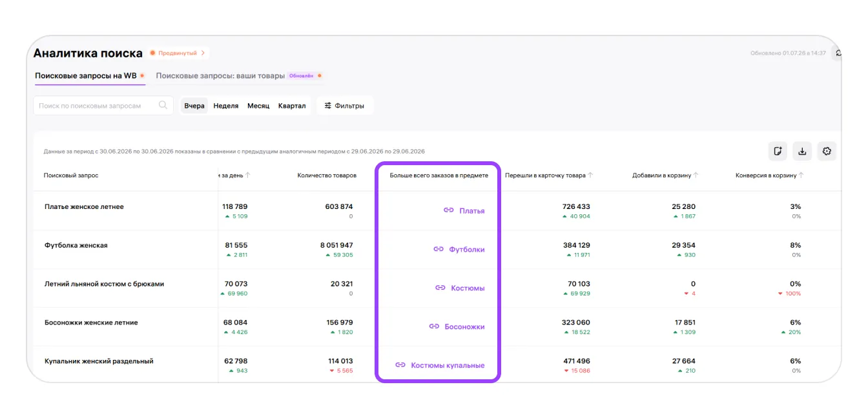Click the refresh data icon

838,54
